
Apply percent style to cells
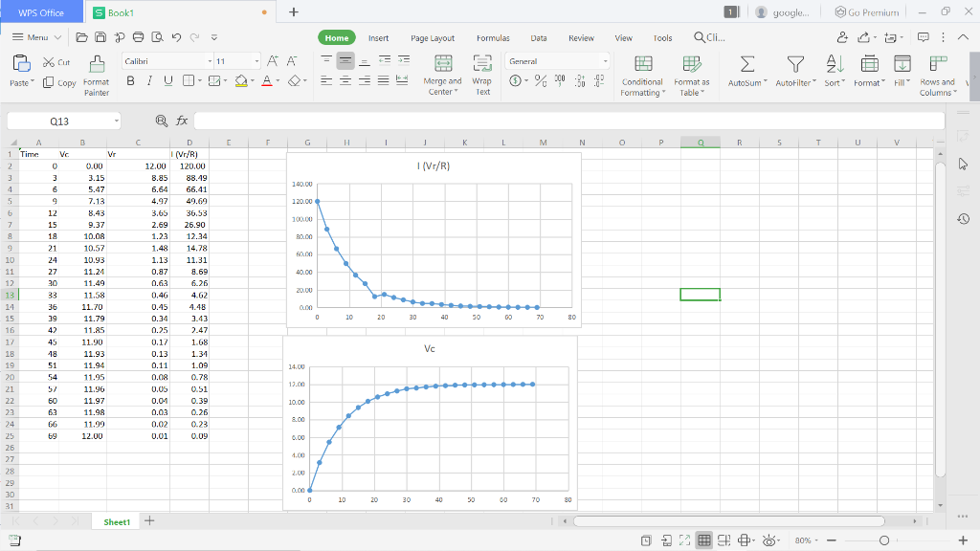[541, 80]
